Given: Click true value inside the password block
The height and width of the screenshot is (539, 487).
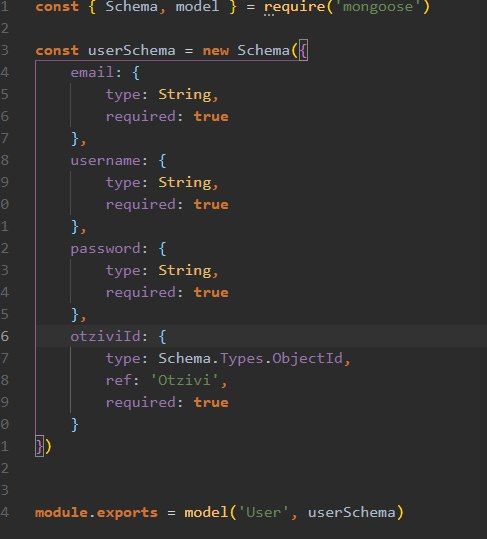Looking at the screenshot, I should point(211,293).
